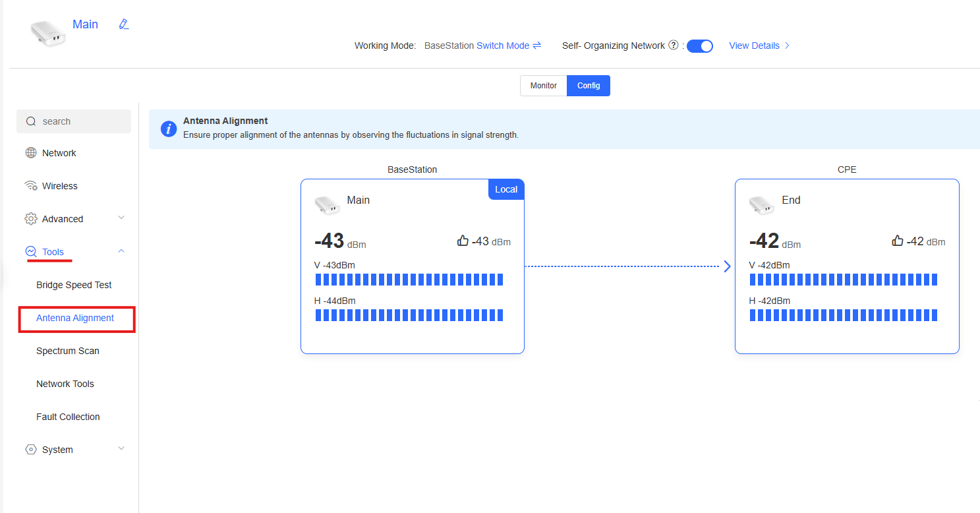980x513 pixels.
Task: Select the Config tab
Action: pyautogui.click(x=589, y=86)
